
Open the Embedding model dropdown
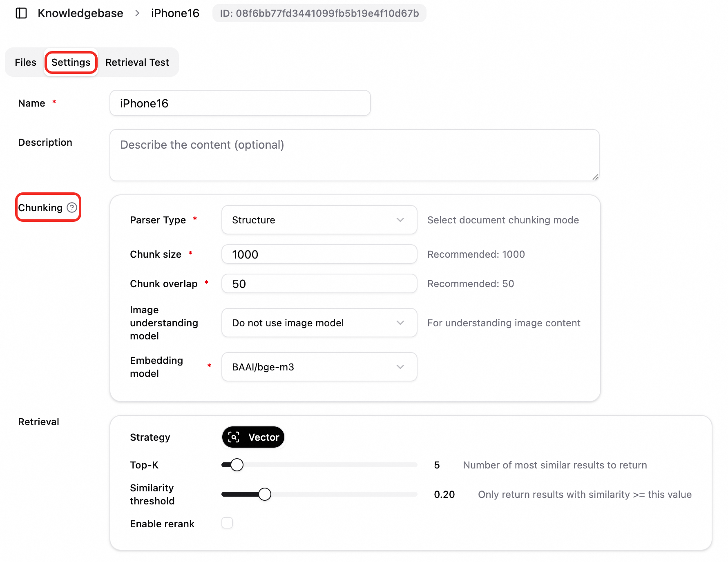pyautogui.click(x=319, y=367)
